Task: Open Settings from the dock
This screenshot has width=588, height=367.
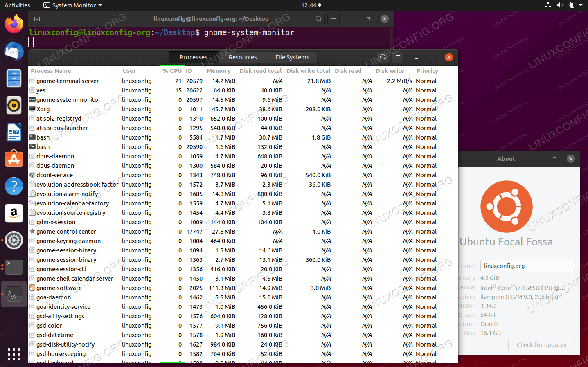Action: pos(14,240)
